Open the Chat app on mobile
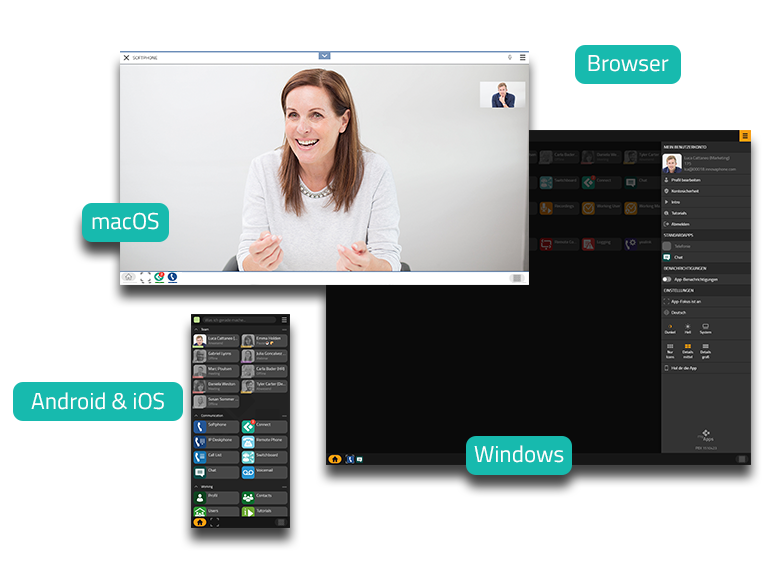 (216, 472)
